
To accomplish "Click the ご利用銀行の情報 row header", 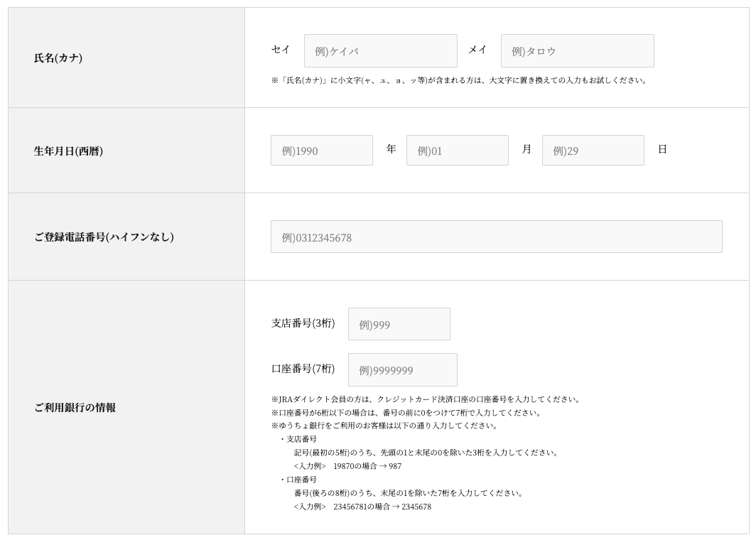I will pyautogui.click(x=75, y=408).
